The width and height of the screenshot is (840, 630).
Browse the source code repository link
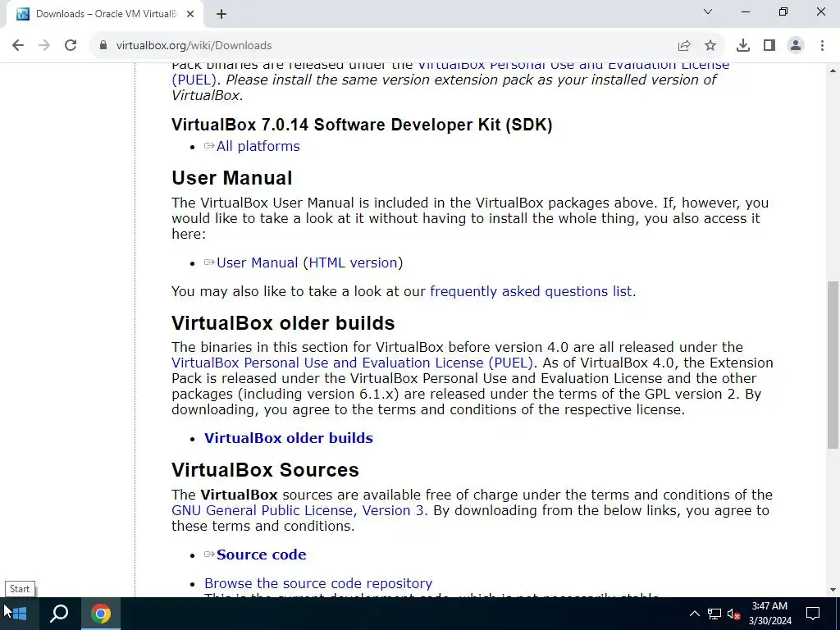[x=318, y=583]
